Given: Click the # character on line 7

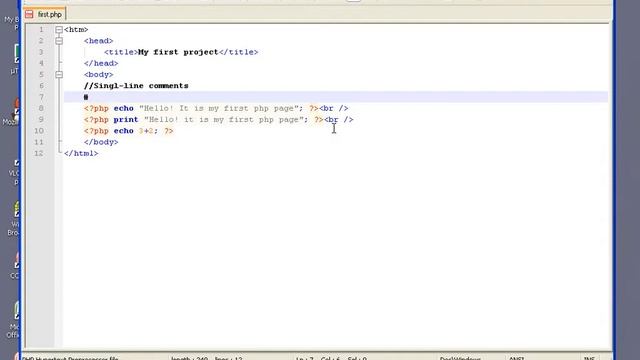Looking at the screenshot, I should (x=86, y=97).
